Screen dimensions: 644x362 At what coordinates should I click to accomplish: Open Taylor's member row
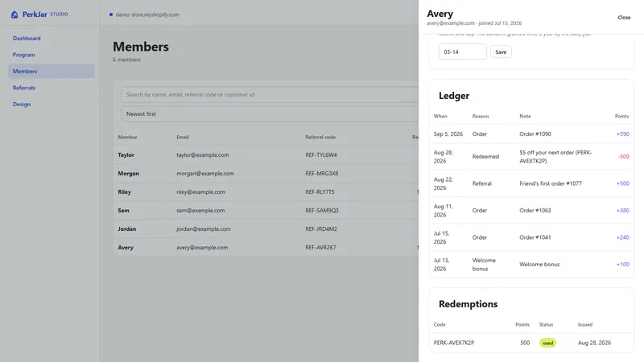pos(266,154)
